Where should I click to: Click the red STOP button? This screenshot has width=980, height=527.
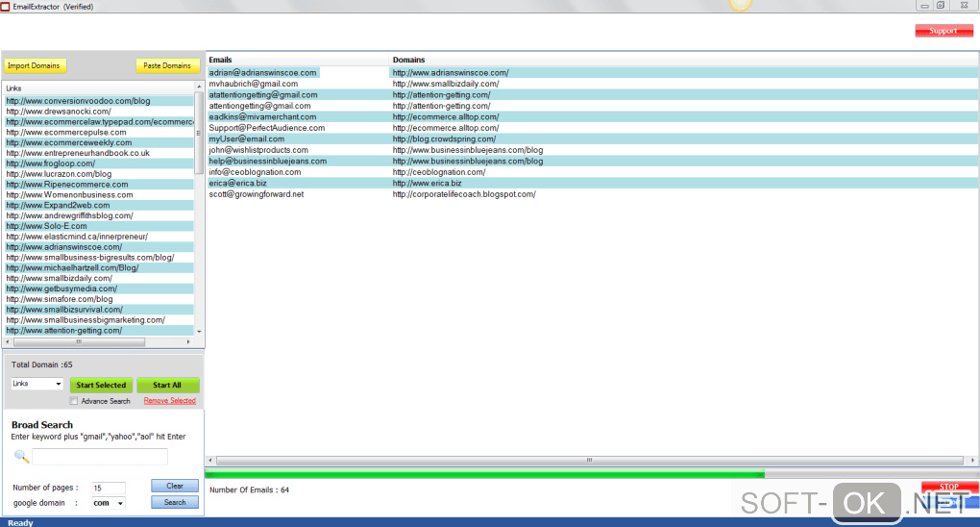coord(949,487)
